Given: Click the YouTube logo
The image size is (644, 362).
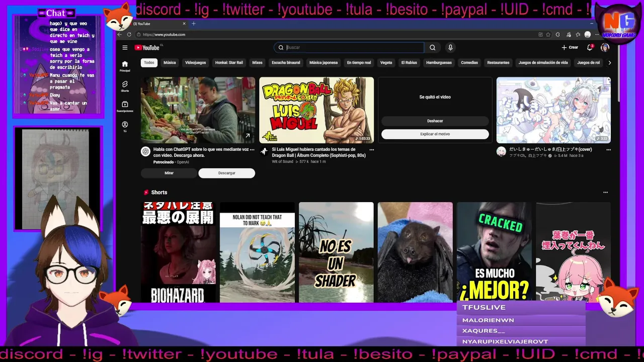Looking at the screenshot, I should [147, 48].
